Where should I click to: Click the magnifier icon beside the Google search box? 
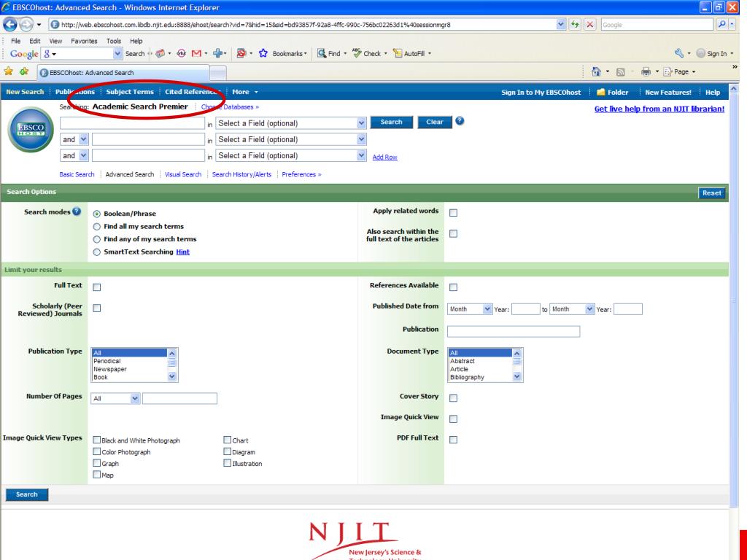coord(721,24)
